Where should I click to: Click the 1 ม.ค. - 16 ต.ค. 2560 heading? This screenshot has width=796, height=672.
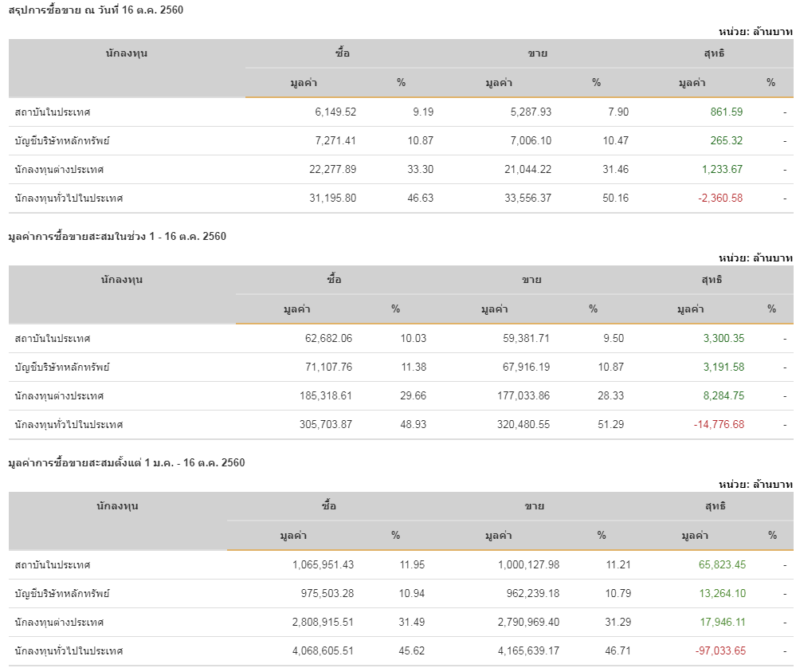click(x=126, y=463)
